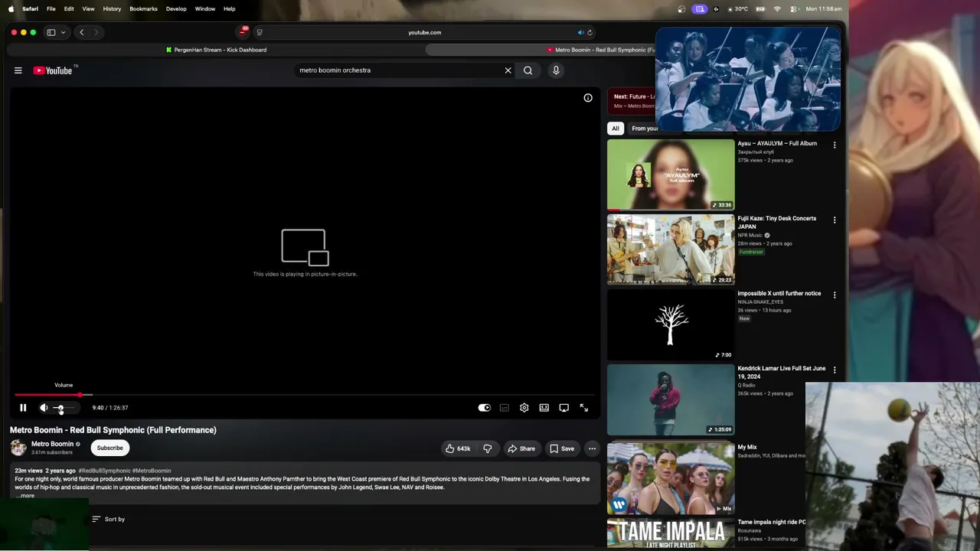Open the YouTube hamburger guide menu
The height and width of the screenshot is (551, 980).
[x=18, y=70]
